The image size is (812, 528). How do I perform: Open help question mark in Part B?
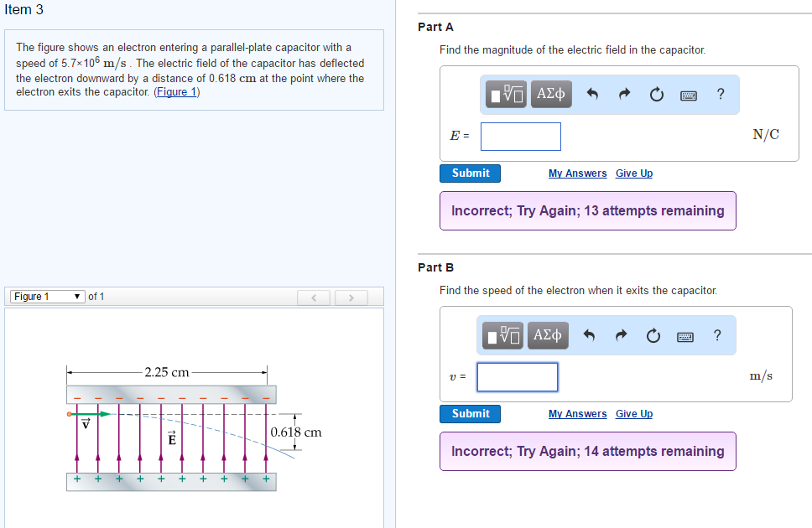717,335
